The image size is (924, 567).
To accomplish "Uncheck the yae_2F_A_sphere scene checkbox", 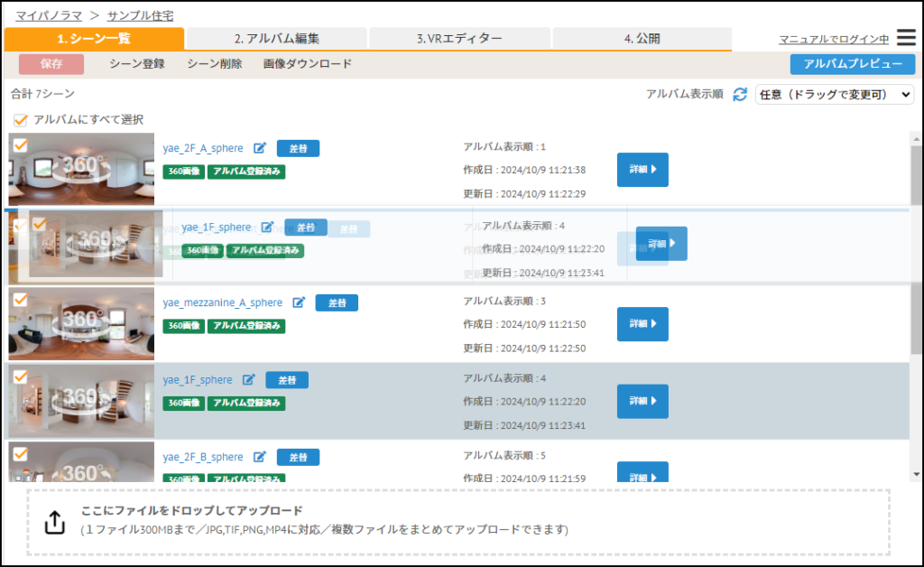I will pyautogui.click(x=20, y=144).
